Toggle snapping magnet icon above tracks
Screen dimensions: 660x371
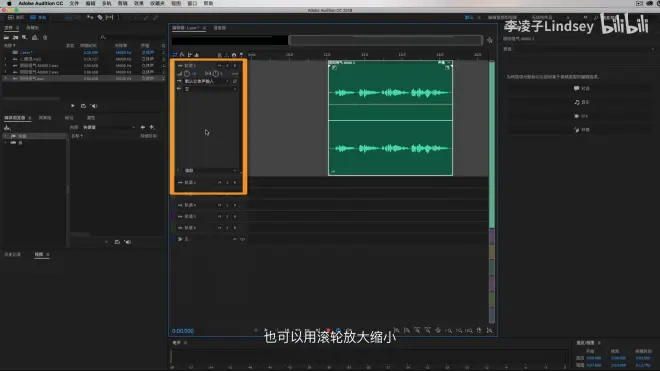pyautogui.click(x=234, y=55)
